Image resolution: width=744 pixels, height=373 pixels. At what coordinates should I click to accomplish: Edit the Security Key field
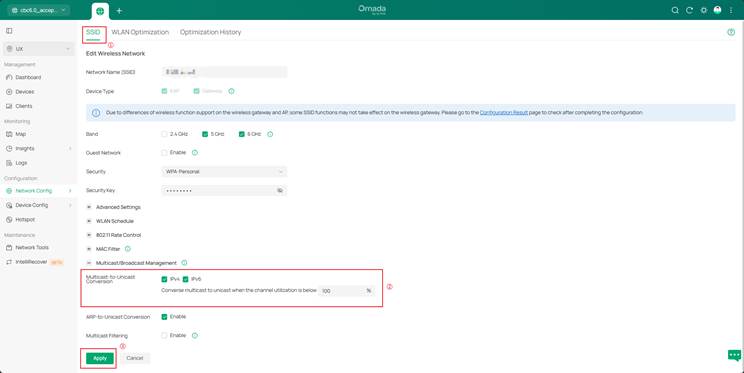coord(224,190)
